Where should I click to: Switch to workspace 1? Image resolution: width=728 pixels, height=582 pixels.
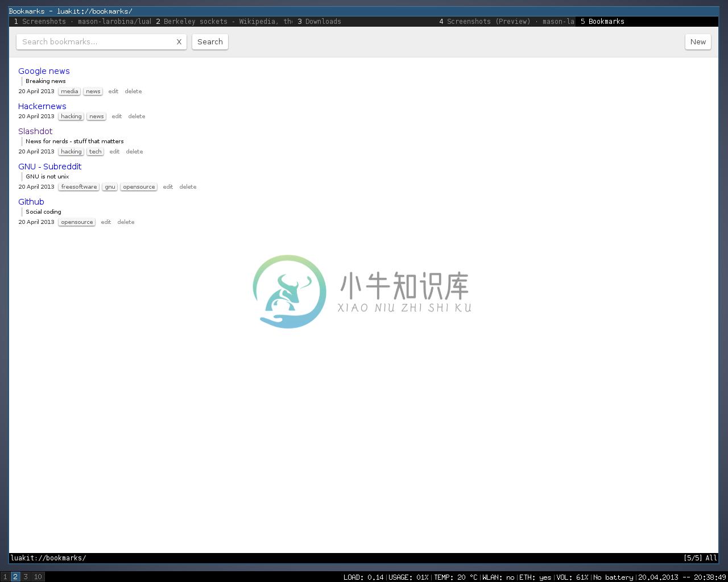[5, 577]
